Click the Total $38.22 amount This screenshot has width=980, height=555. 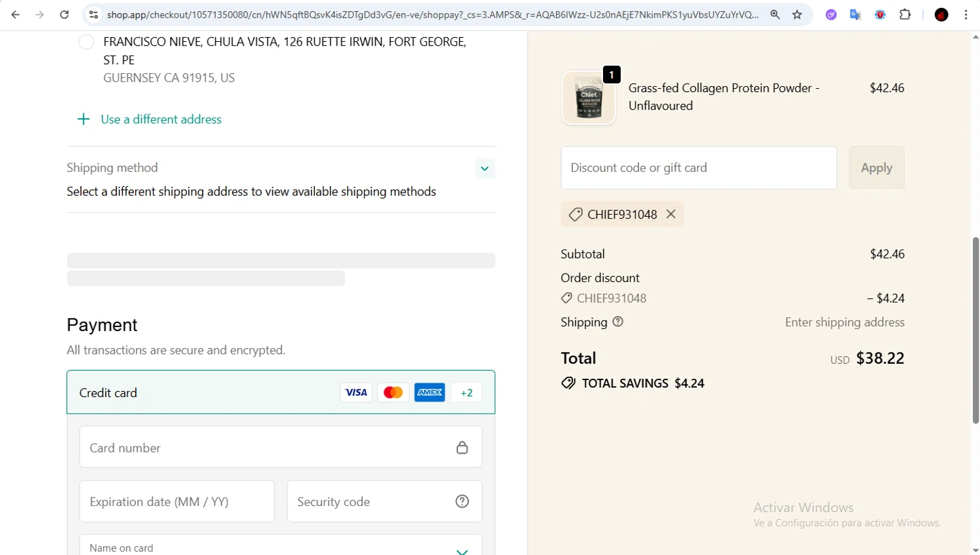tap(880, 358)
